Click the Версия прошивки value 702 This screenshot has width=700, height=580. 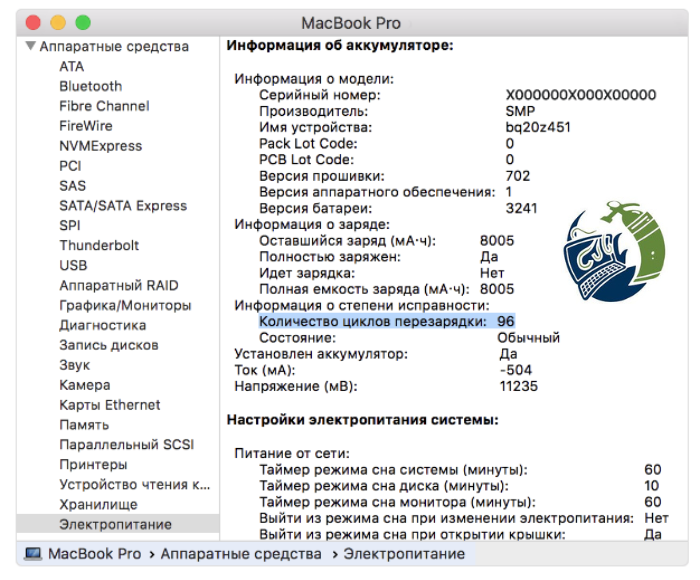click(518, 176)
